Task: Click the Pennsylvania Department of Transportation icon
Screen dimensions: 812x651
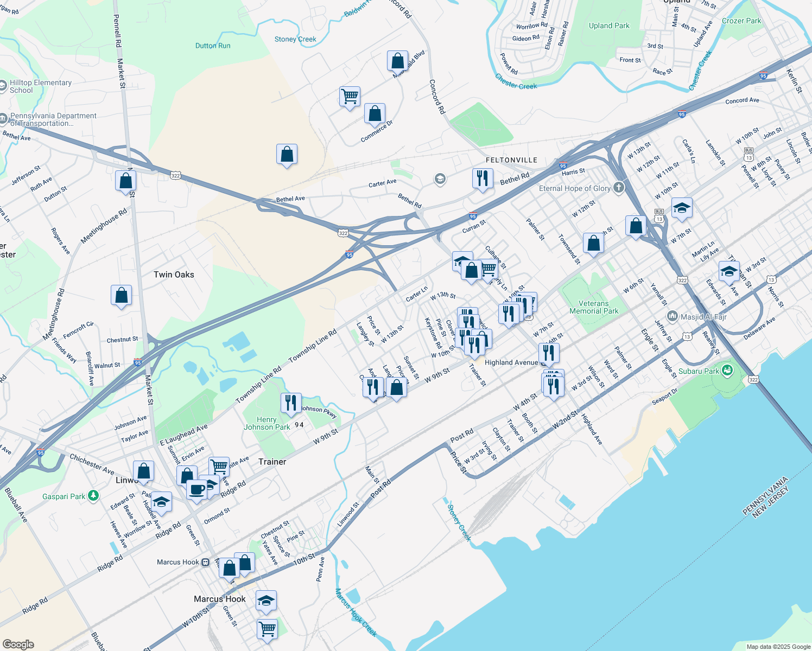Action: [x=3, y=119]
